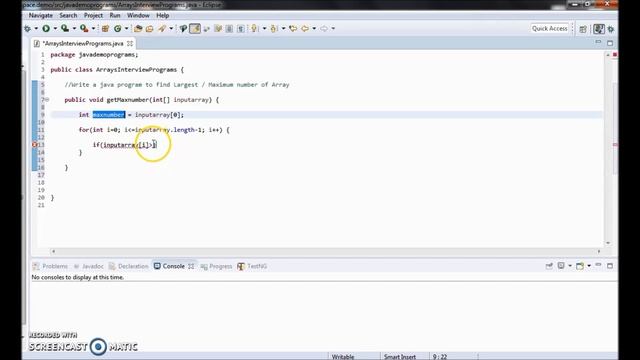The image size is (640, 360).
Task: Click the Debug bug icon in toolbar
Action: coord(27,29)
